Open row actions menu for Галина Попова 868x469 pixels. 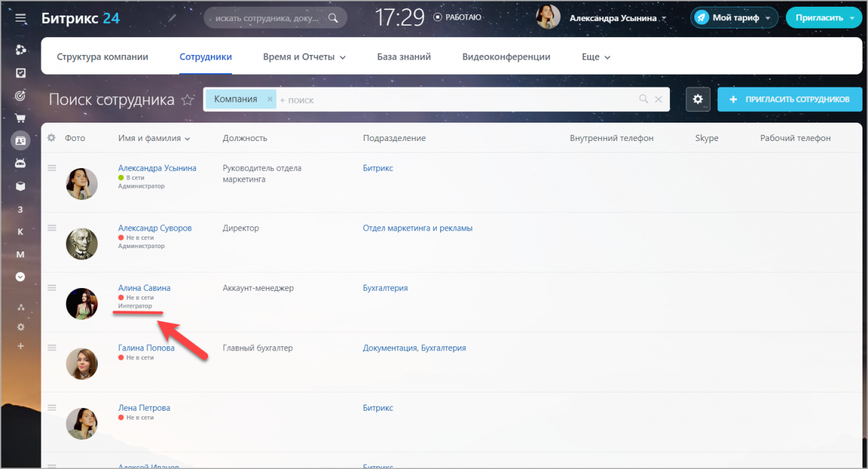(52, 348)
